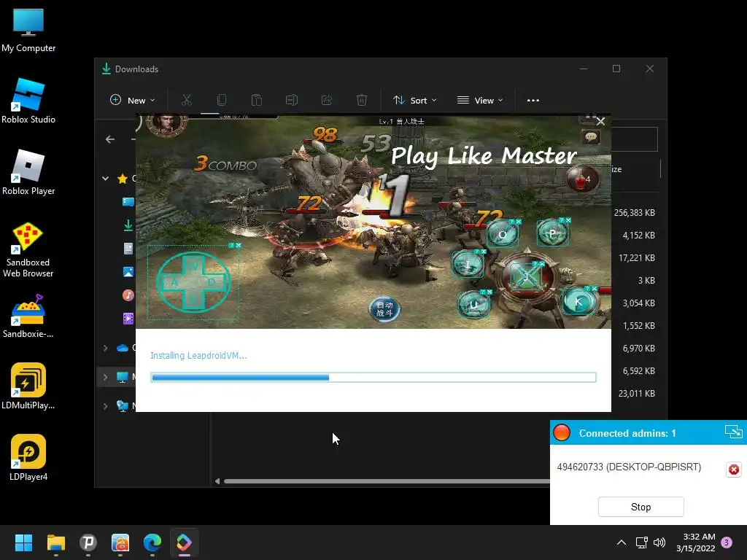Open the View dropdown menu
Screen dimensions: 747x560
[x=480, y=101]
